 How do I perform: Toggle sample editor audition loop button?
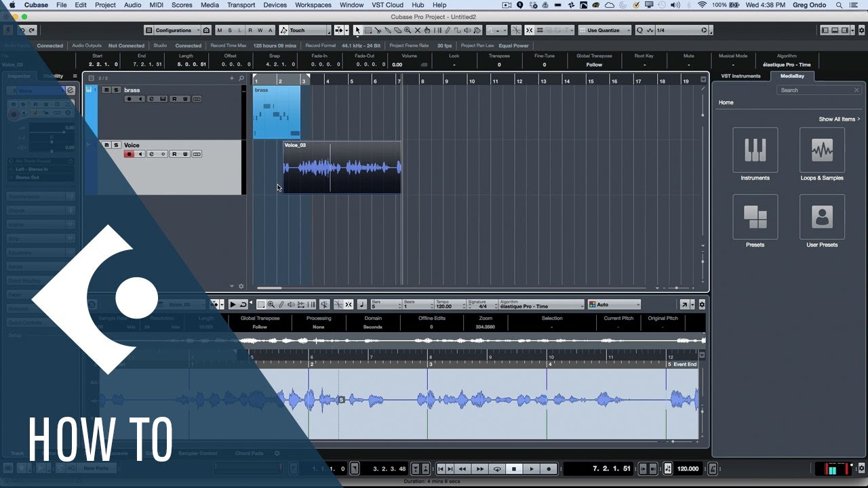[x=243, y=304]
